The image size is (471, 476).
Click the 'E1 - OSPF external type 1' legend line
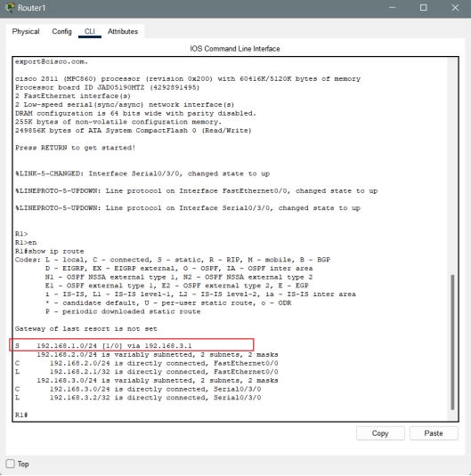pos(177,286)
